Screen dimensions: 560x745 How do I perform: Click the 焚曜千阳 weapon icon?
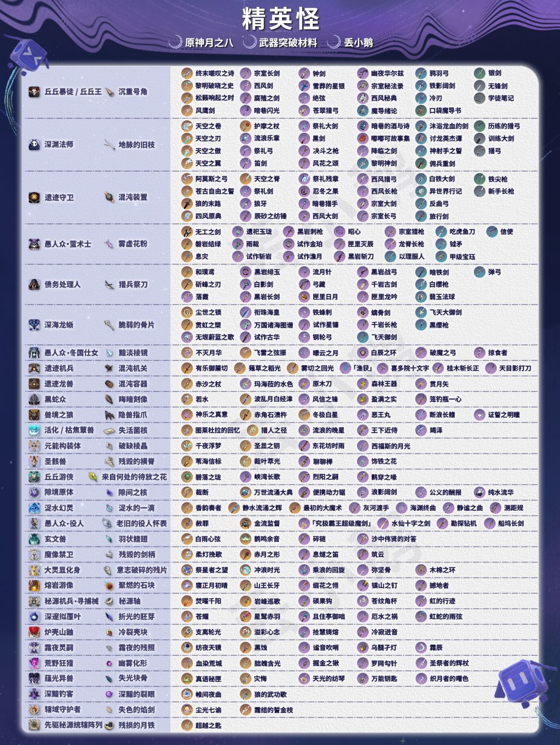tap(187, 601)
